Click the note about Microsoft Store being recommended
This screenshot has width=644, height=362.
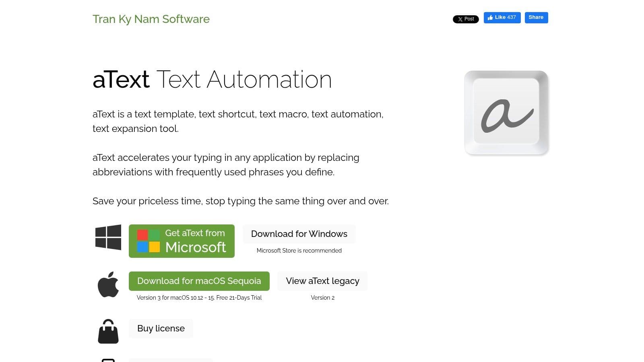[299, 251]
